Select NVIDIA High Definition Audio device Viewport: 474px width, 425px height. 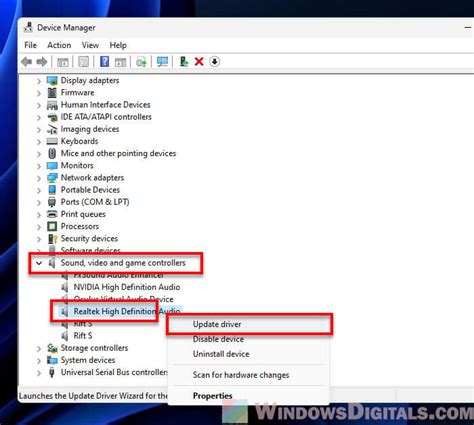click(x=127, y=287)
